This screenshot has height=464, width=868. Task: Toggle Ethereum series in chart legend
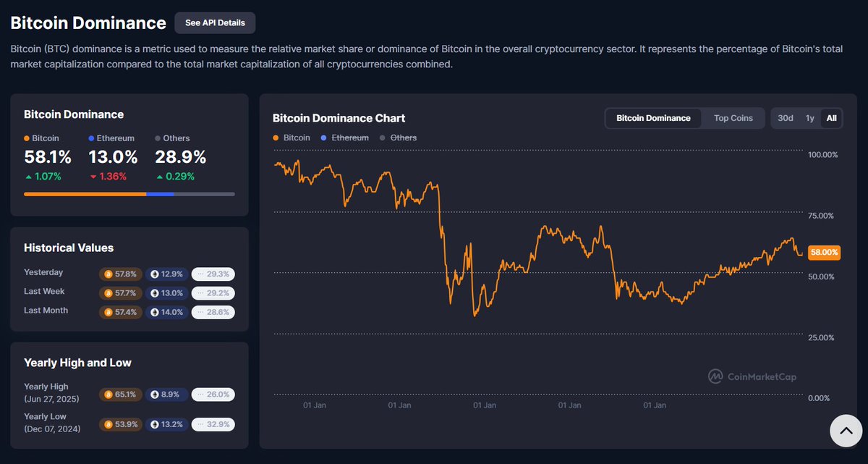point(344,138)
